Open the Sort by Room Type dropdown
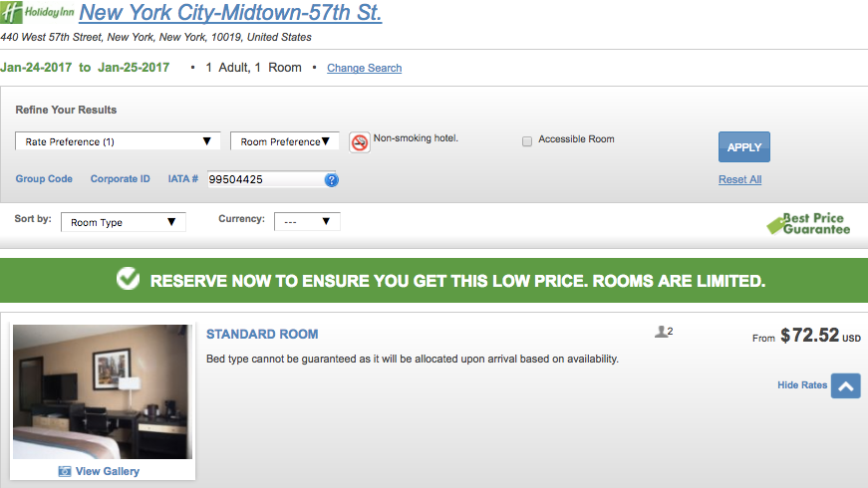Image resolution: width=868 pixels, height=488 pixels. 124,222
